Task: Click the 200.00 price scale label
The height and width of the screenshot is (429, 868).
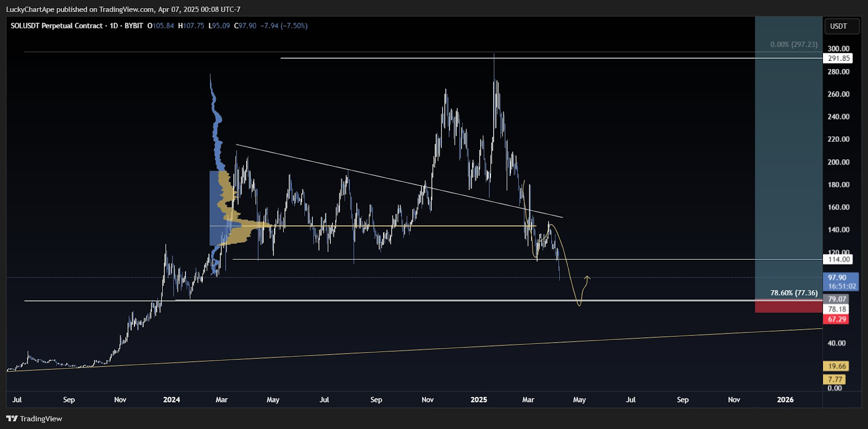Action: pyautogui.click(x=838, y=162)
